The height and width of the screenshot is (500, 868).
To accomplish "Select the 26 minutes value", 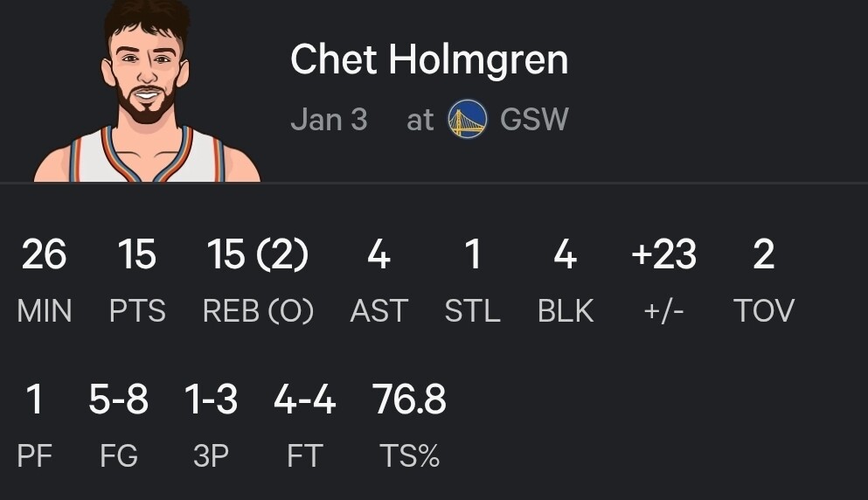I will 45,254.
